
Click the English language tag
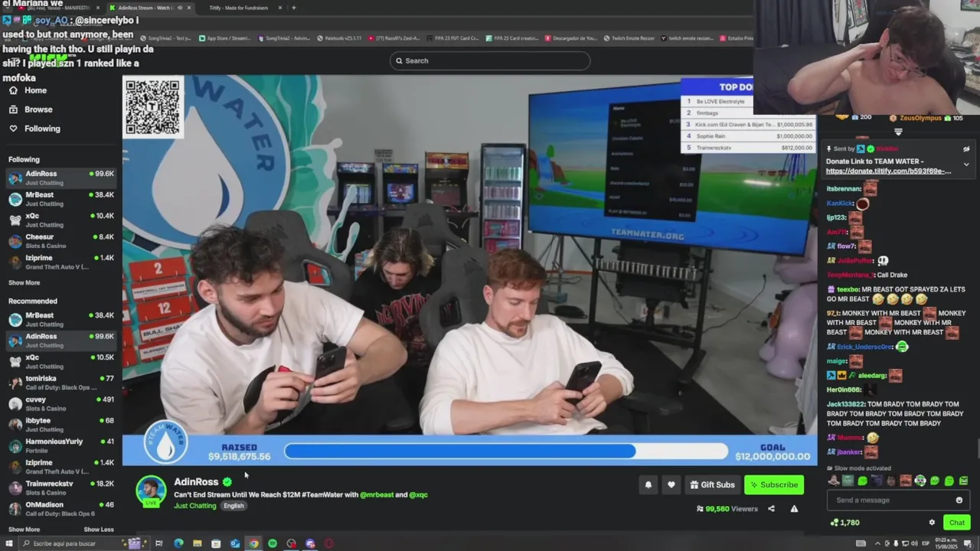click(234, 506)
